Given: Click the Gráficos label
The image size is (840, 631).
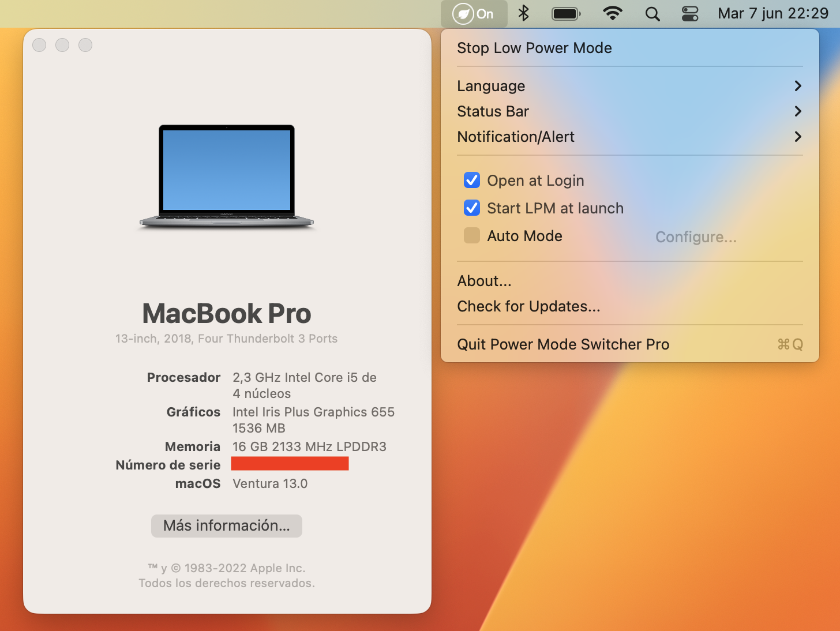Looking at the screenshot, I should (x=193, y=412).
